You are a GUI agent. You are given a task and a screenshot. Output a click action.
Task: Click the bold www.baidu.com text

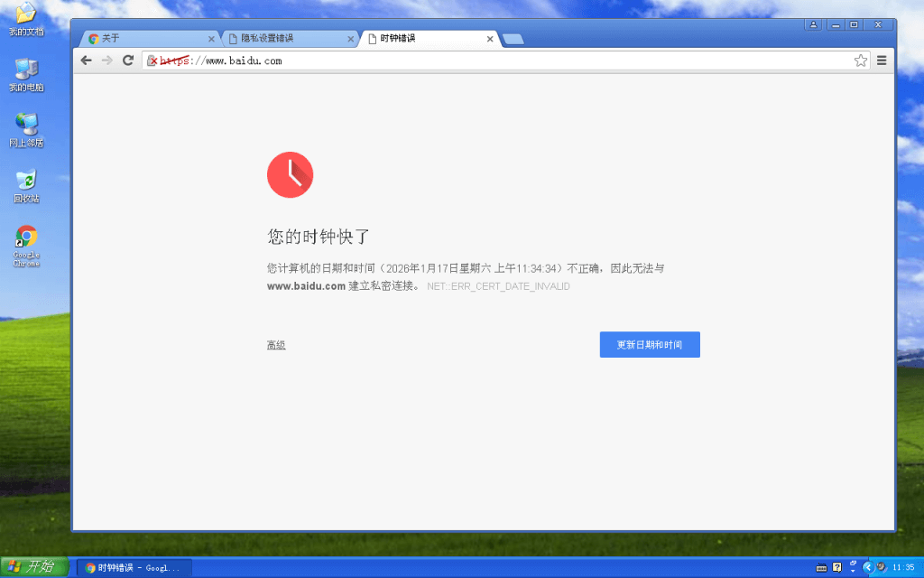pyautogui.click(x=306, y=286)
